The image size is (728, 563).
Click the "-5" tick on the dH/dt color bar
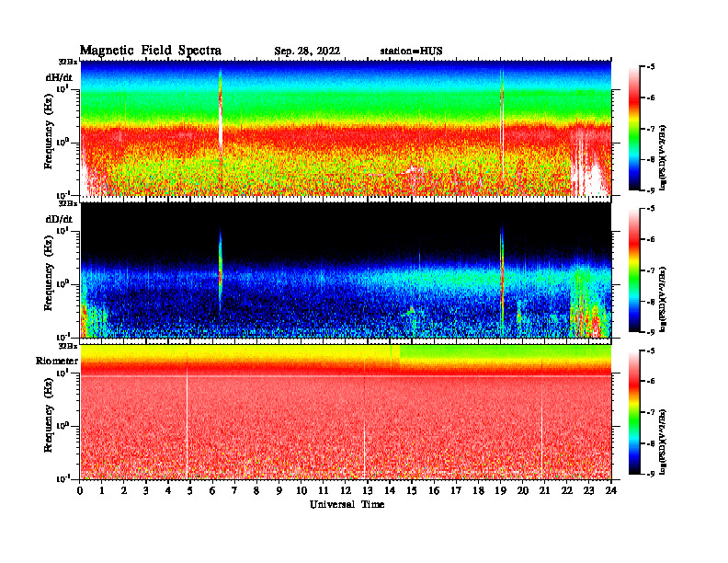pos(651,67)
